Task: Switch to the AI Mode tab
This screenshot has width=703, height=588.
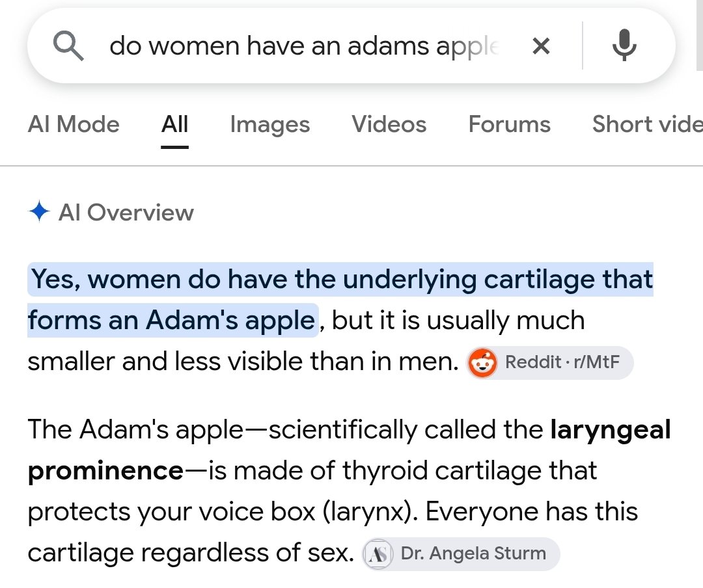Action: (x=74, y=124)
